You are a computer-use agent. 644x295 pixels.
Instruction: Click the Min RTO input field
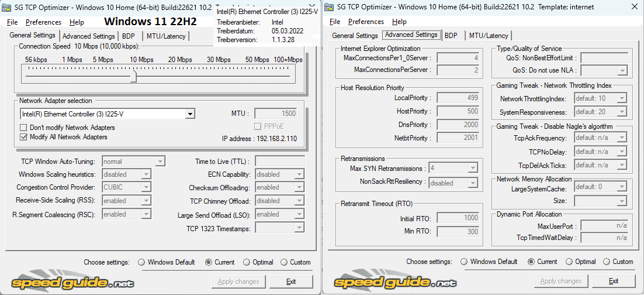click(x=458, y=232)
